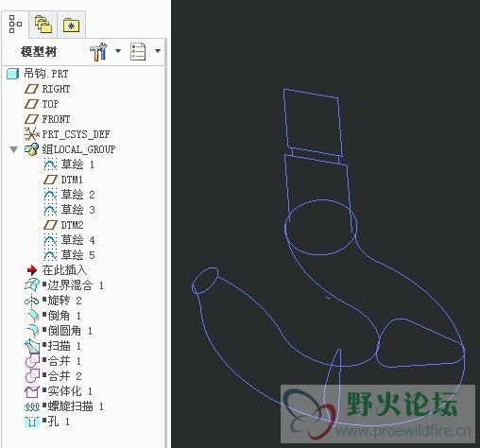Select the RIGHT datum plane icon
The width and height of the screenshot is (480, 448).
(31, 89)
